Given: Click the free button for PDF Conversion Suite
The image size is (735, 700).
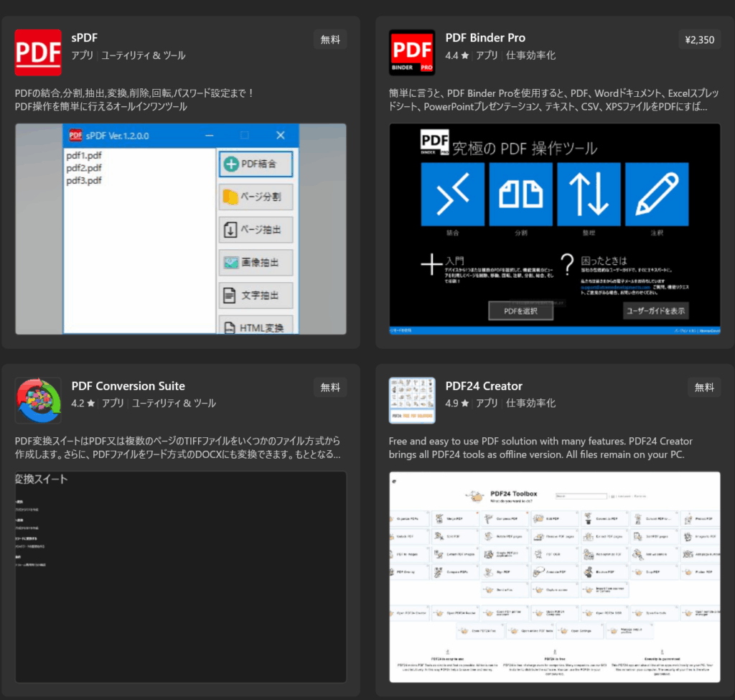Looking at the screenshot, I should (330, 387).
